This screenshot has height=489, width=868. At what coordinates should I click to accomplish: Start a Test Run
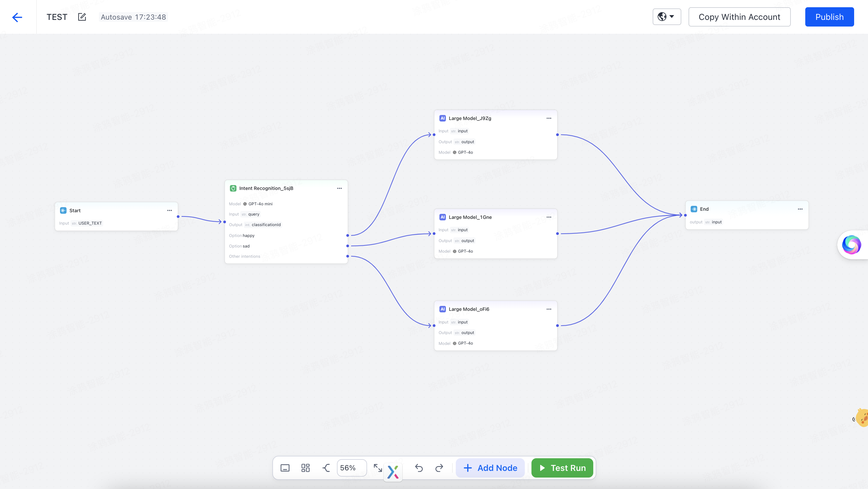click(x=562, y=468)
